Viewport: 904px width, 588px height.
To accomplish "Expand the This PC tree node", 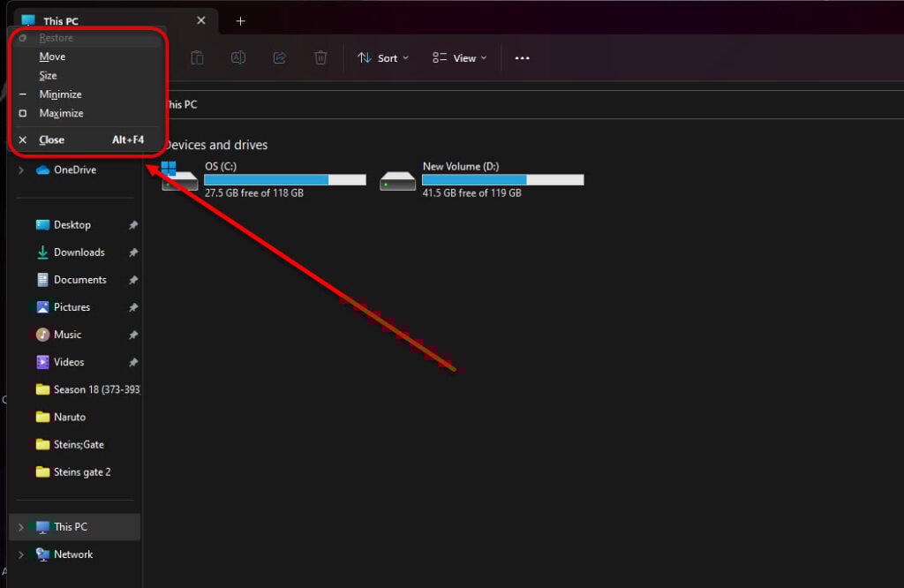I will 20,527.
